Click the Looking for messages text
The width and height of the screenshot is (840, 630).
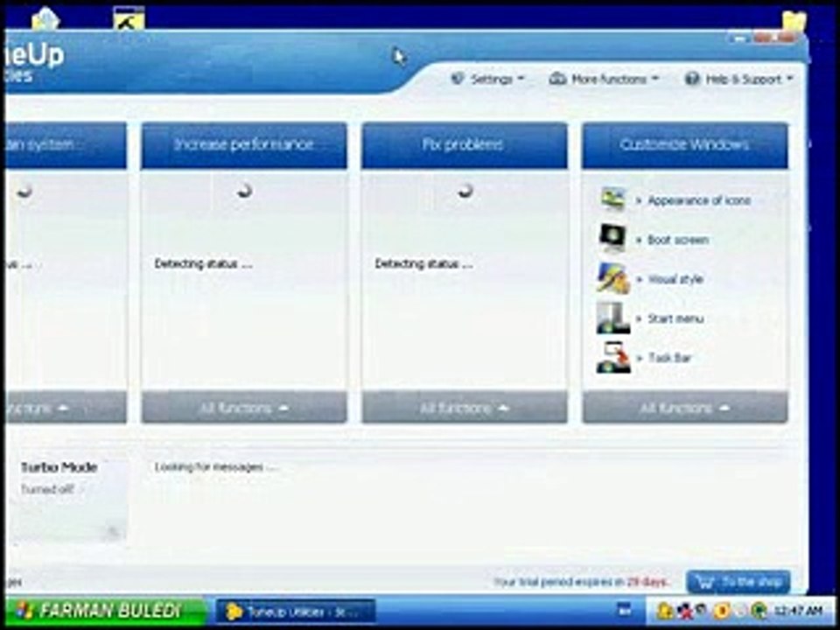click(x=216, y=467)
